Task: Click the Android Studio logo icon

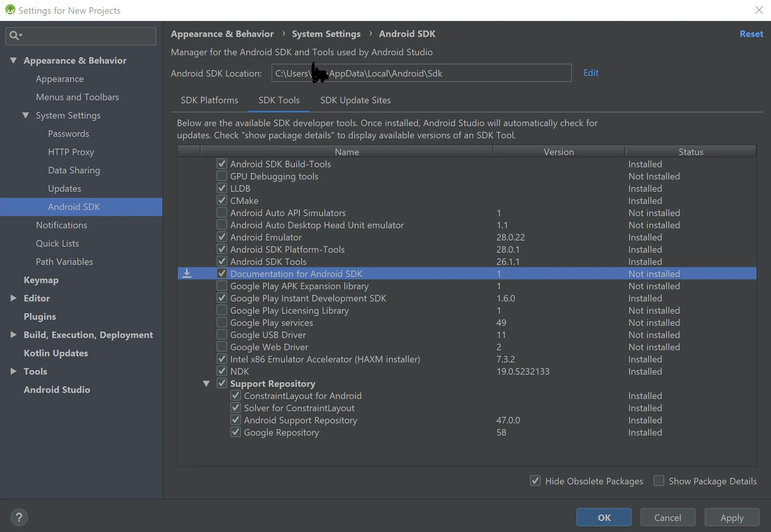Action: tap(10, 10)
